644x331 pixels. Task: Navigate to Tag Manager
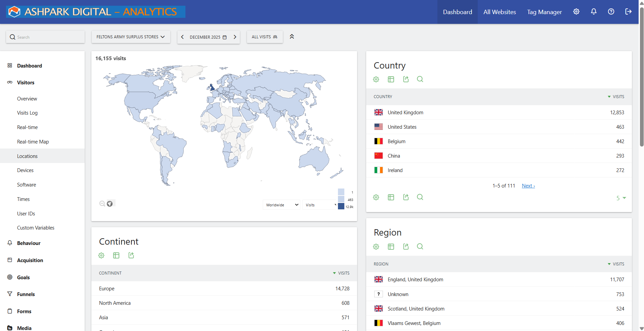(544, 12)
